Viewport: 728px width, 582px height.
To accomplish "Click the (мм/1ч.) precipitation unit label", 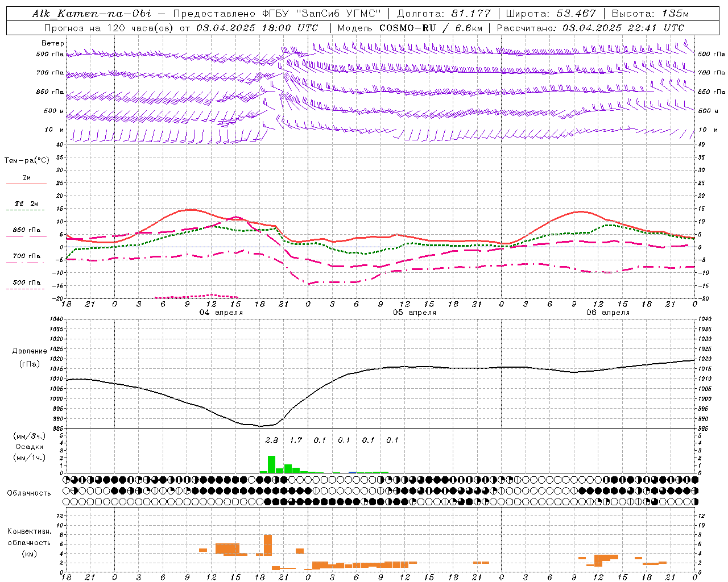I will 30,458.
